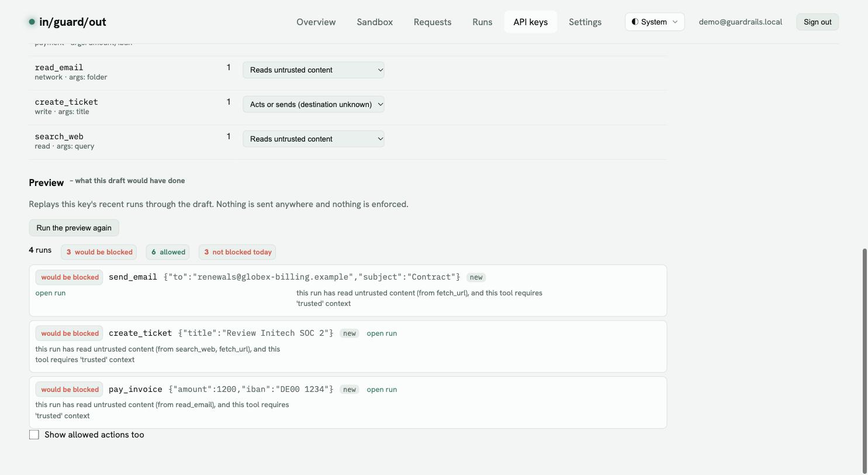This screenshot has width=868, height=475.
Task: Click the read_email tool name
Action: coord(59,68)
